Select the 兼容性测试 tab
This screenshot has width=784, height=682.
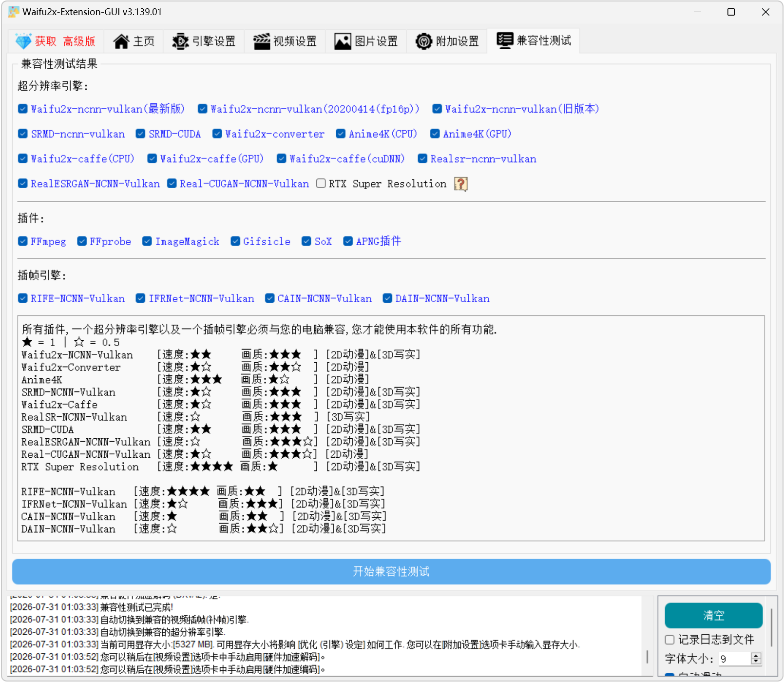pos(534,40)
